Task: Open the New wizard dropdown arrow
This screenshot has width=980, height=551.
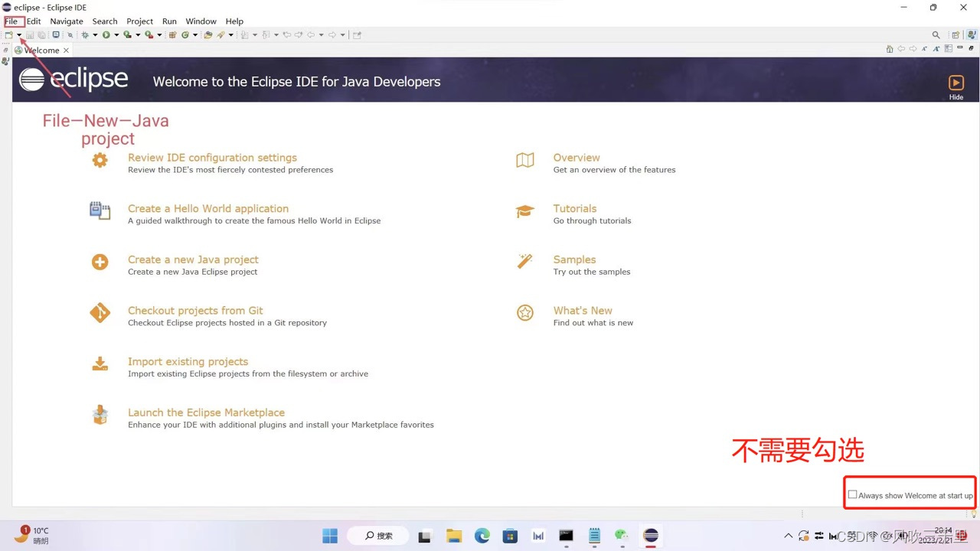Action: click(19, 34)
